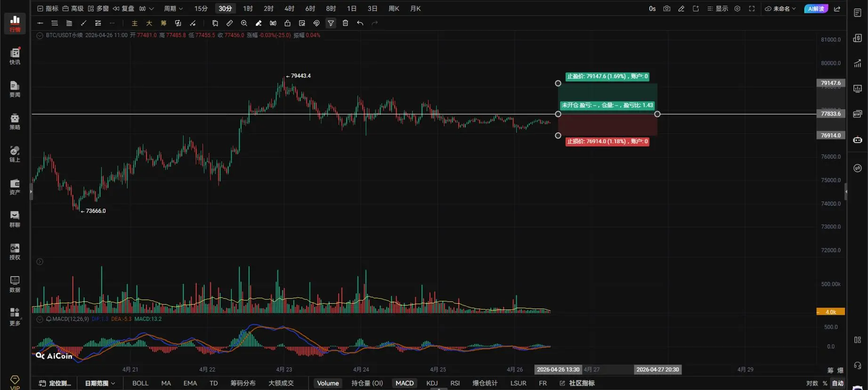The width and height of the screenshot is (868, 390).
Task: Undo the last drawing action
Action: point(360,23)
